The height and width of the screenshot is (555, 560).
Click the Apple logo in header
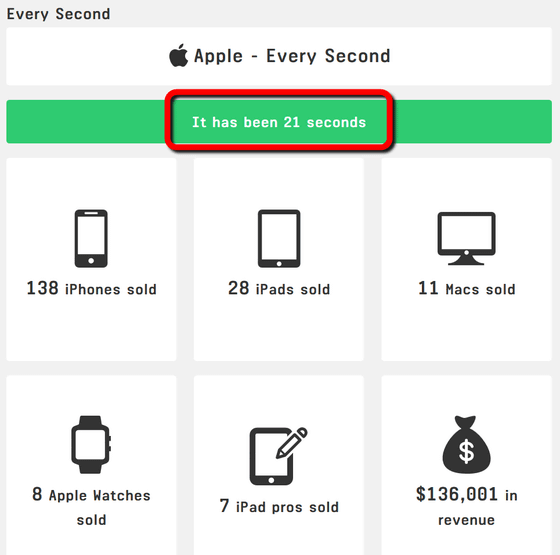coord(179,55)
